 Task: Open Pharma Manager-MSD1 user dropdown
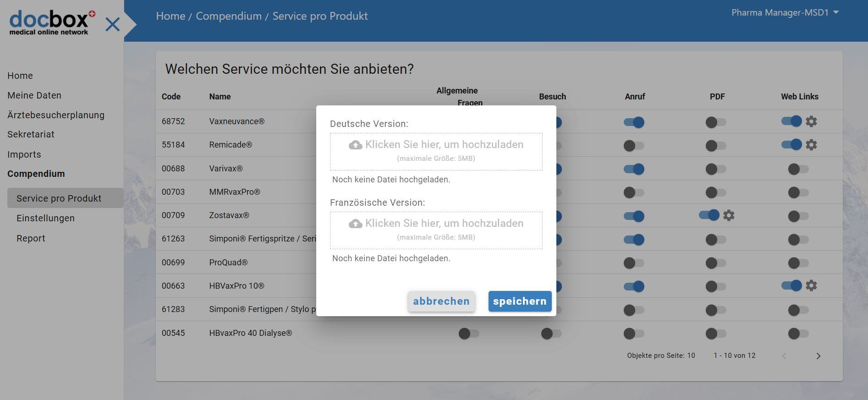click(x=785, y=13)
